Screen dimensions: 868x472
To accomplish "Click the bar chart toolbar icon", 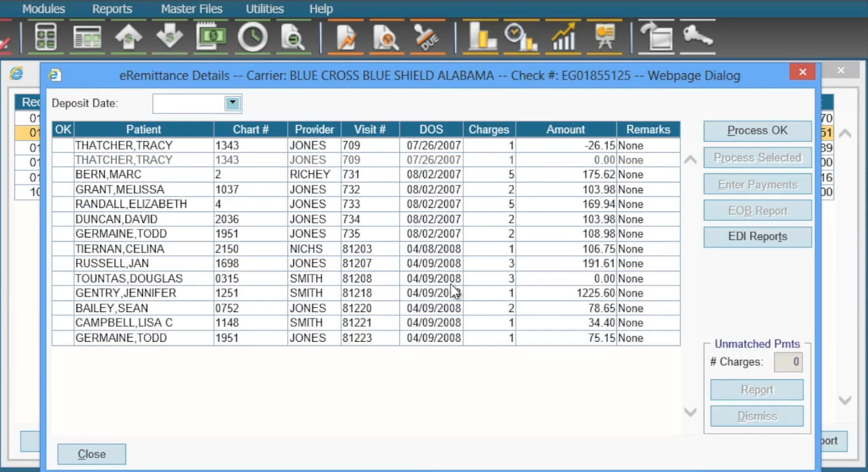I will click(480, 38).
